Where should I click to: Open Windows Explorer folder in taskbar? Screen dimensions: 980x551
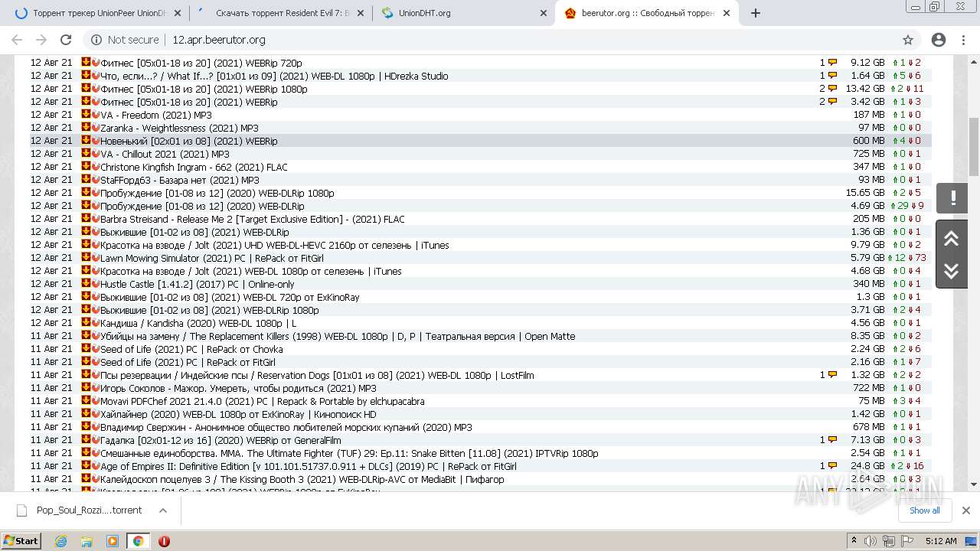point(87,541)
